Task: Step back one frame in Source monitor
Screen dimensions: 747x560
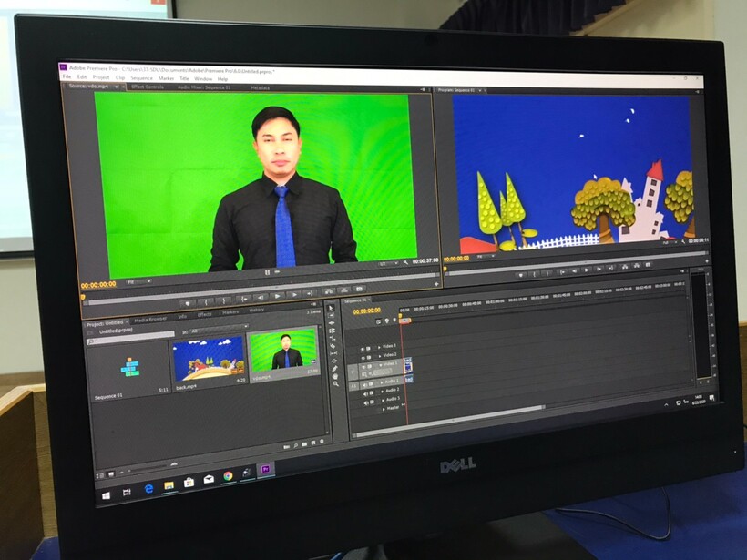Action: pos(261,298)
